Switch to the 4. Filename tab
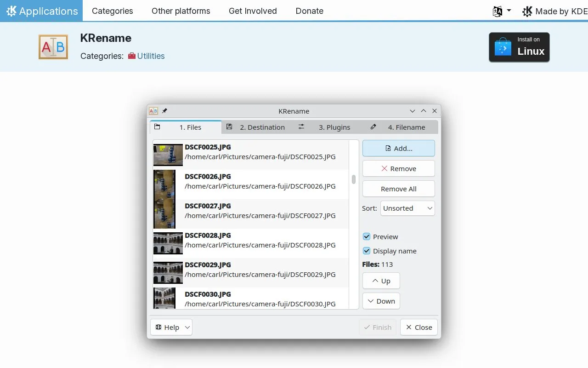Viewport: 588px width, 368px height. (x=402, y=127)
